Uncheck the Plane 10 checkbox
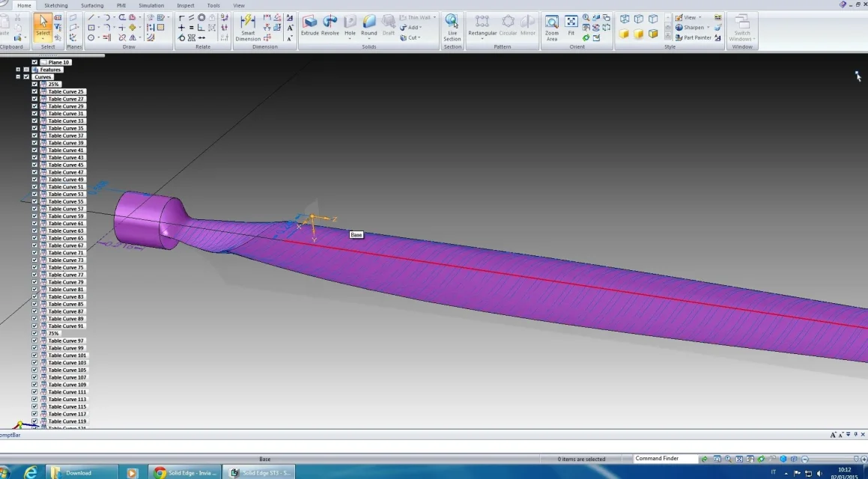Image resolution: width=868 pixels, height=479 pixels. coord(34,62)
